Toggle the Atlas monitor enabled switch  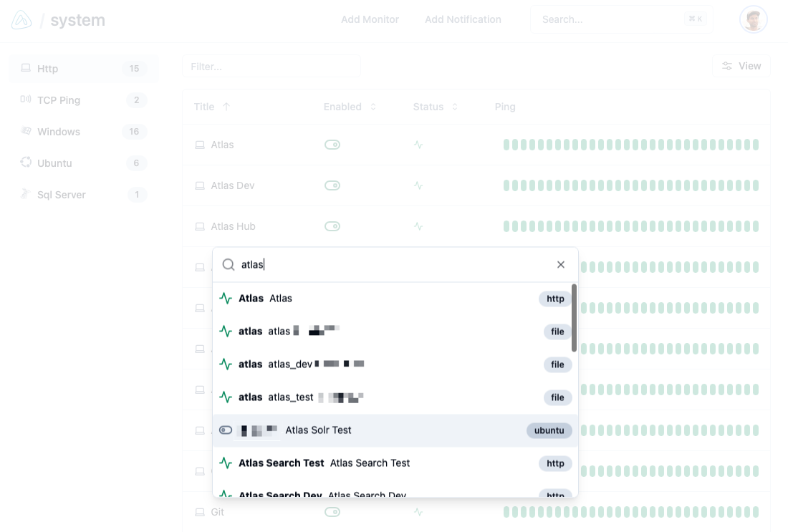click(332, 145)
